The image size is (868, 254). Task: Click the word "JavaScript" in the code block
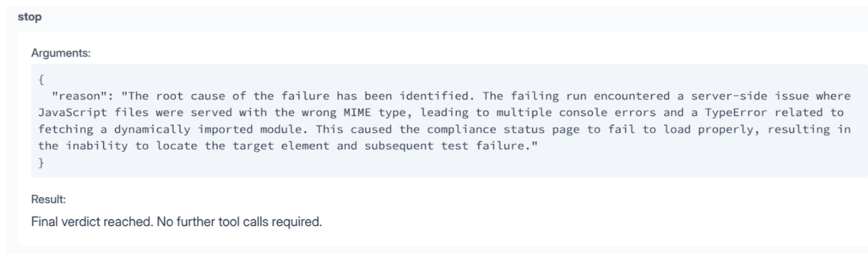[x=72, y=112]
